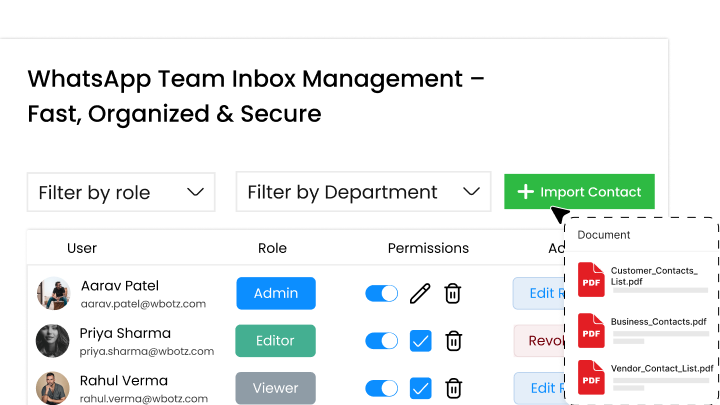This screenshot has height=405, width=720.
Task: Click Aarav Patel's profile photo
Action: [x=53, y=293]
